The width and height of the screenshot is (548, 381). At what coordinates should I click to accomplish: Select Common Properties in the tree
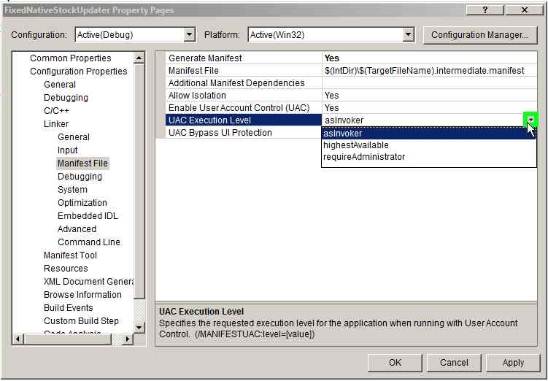point(70,58)
